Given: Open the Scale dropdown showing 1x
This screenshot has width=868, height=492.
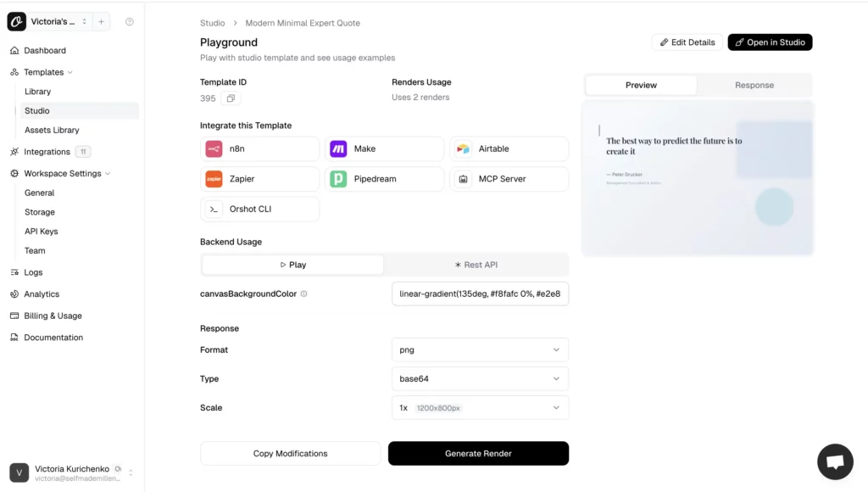Looking at the screenshot, I should click(x=480, y=407).
